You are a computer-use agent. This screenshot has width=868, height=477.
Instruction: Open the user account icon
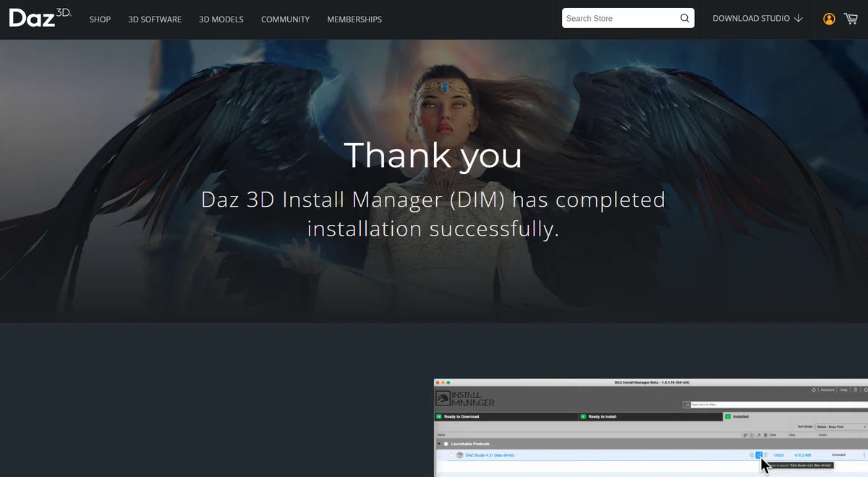[830, 19]
